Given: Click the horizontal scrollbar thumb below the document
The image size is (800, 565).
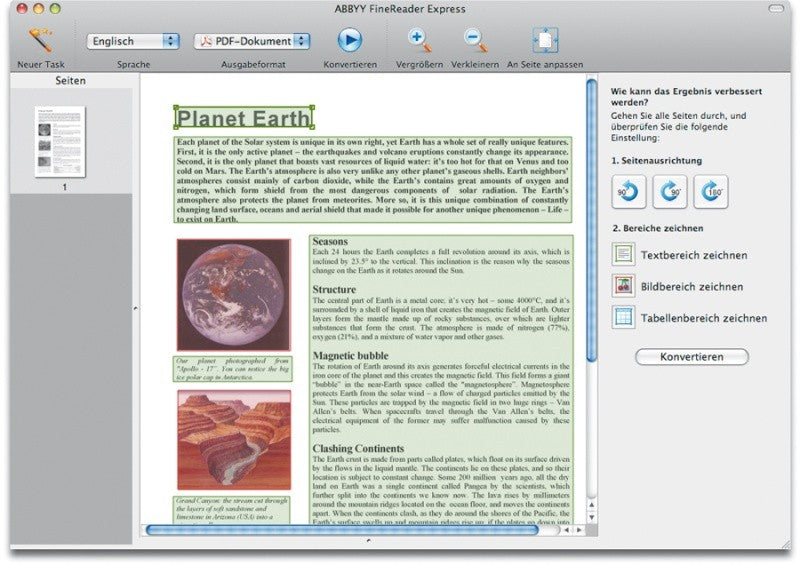Looking at the screenshot, I should [342, 530].
